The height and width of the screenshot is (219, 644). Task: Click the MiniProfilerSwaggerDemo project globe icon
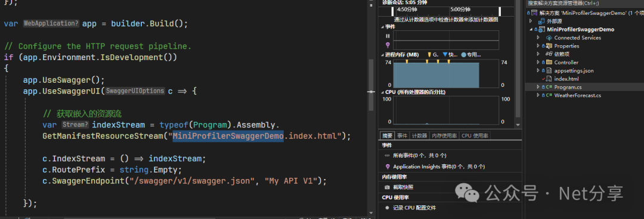[541, 30]
